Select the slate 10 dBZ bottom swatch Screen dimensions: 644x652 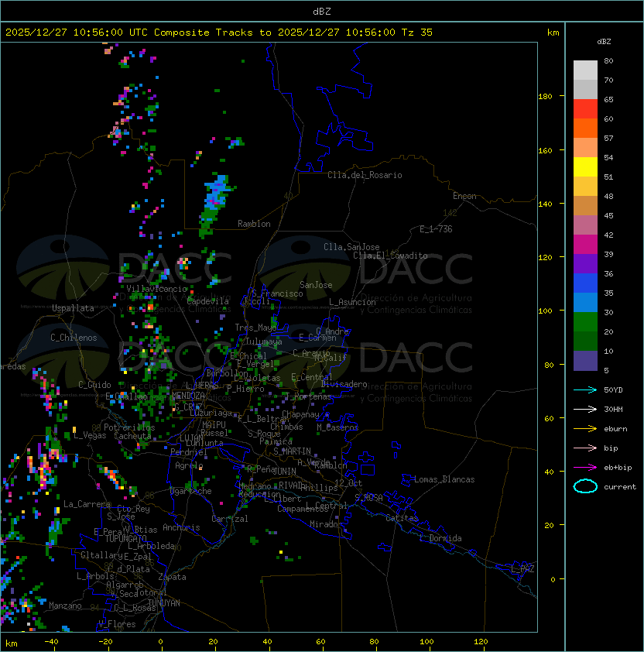point(585,361)
